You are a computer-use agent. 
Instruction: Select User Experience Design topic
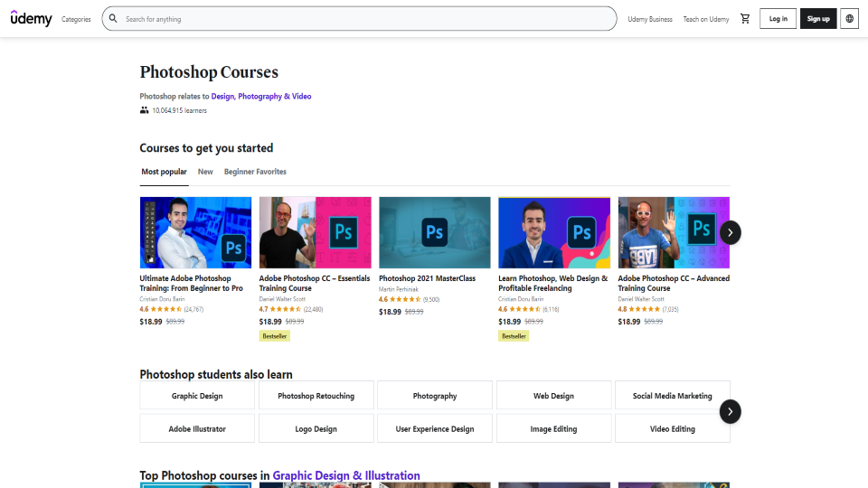[x=435, y=428]
